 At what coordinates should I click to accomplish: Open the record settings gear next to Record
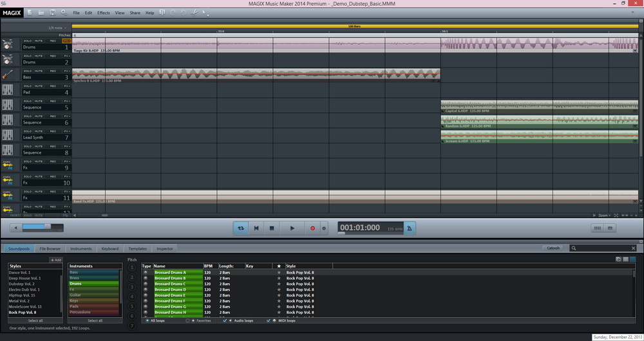pyautogui.click(x=324, y=228)
